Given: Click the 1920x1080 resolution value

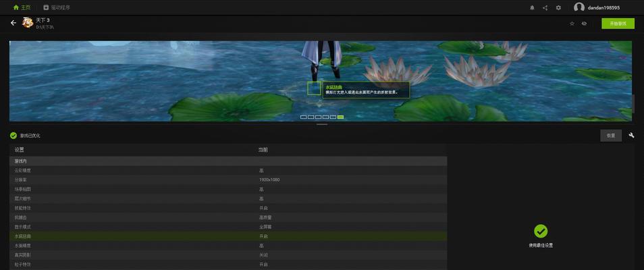Looking at the screenshot, I should tap(269, 180).
